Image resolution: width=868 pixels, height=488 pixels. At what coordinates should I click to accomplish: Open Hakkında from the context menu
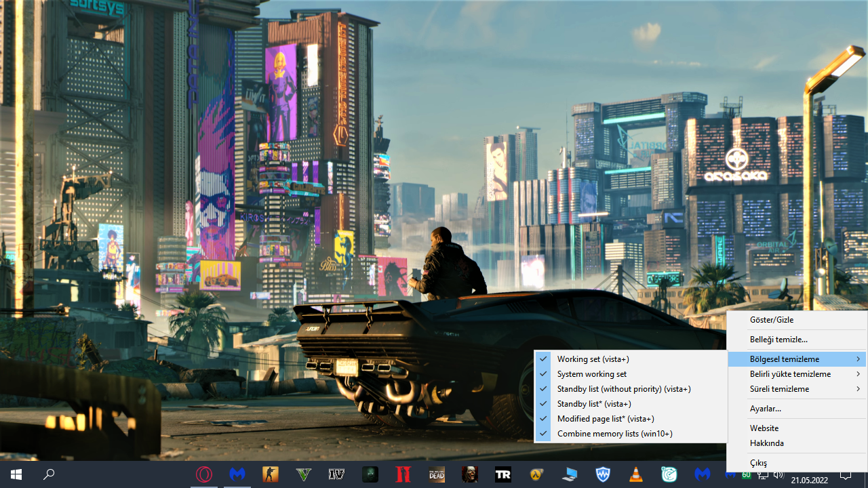click(797, 443)
